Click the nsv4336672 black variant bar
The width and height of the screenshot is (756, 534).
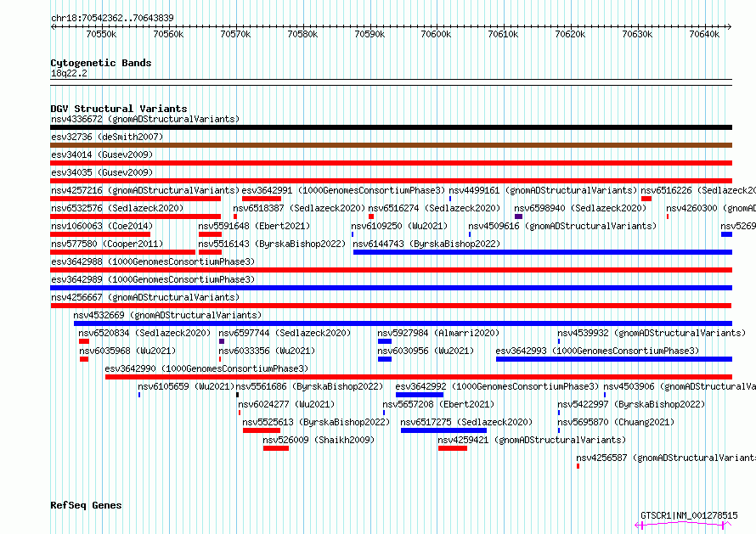[391, 127]
